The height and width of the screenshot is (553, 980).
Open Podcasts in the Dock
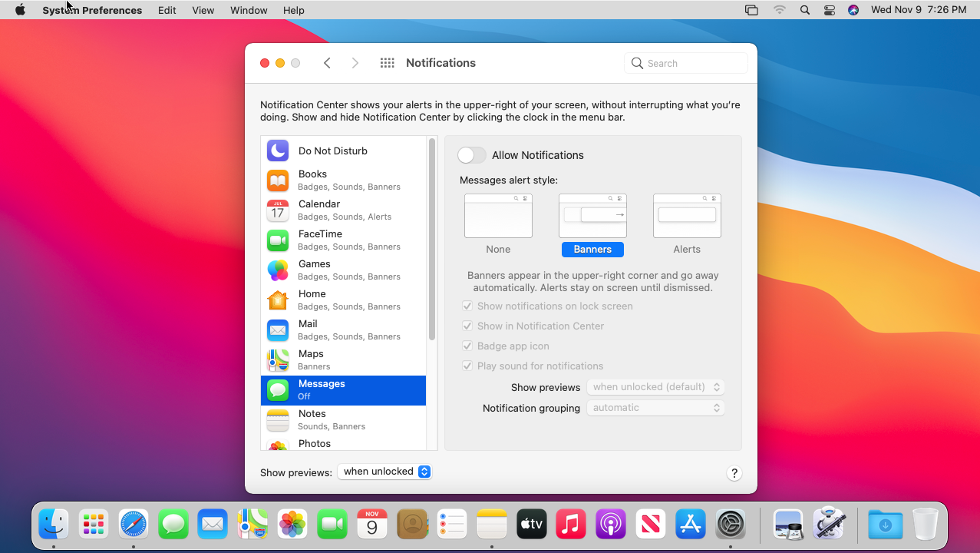pyautogui.click(x=611, y=525)
